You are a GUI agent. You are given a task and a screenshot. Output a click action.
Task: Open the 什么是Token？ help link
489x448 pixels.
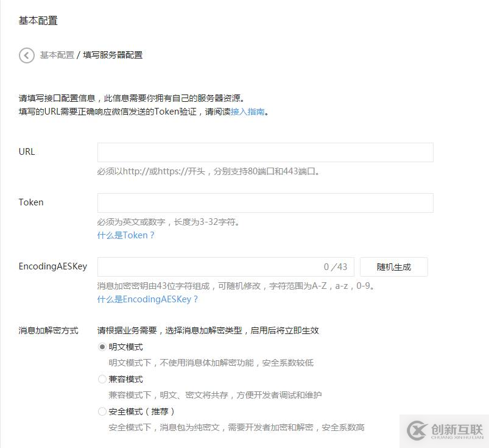126,235
